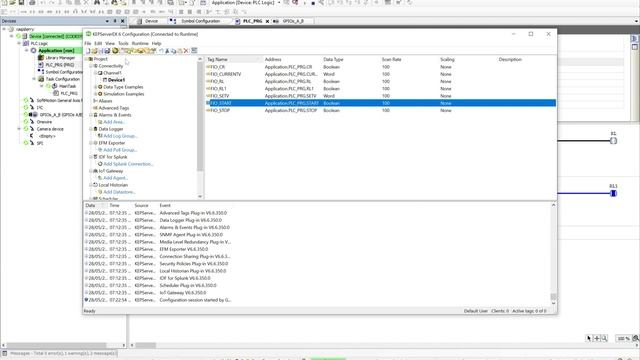Viewport: 640px width, 360px height.
Task: Collapse the Channel1 node
Action: click(95, 73)
